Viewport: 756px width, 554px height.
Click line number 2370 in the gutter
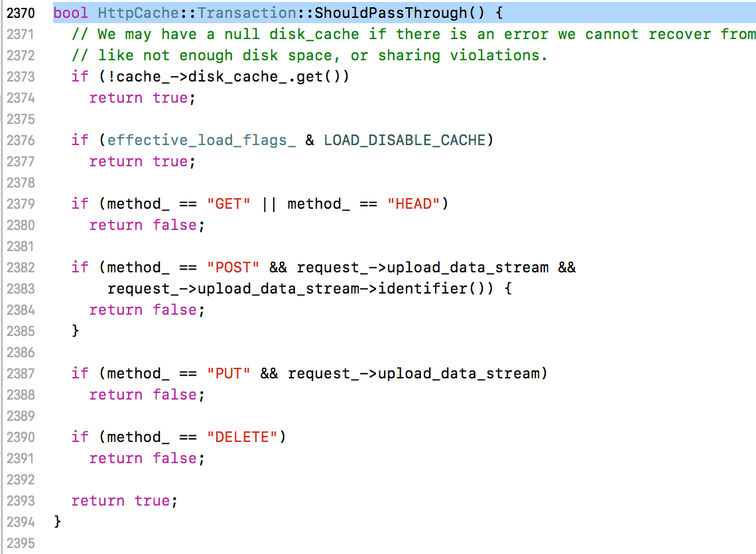[21, 13]
